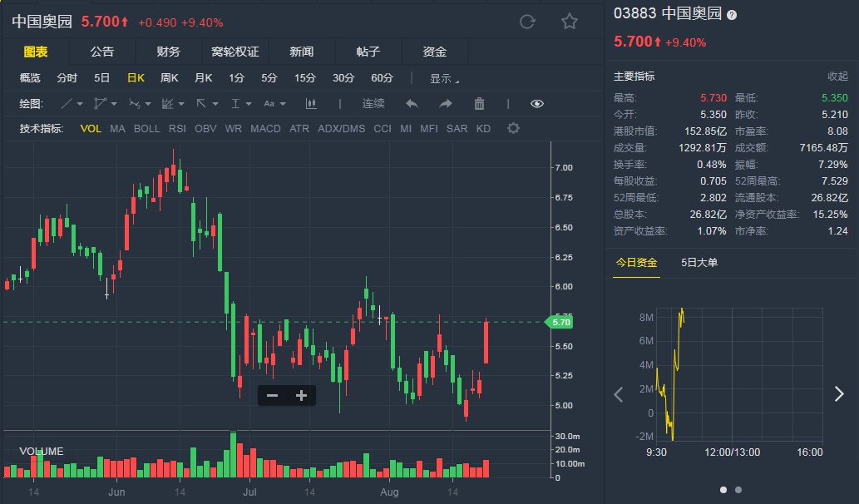The image size is (859, 504).
Task: Select the text annotation tool
Action: tap(269, 103)
